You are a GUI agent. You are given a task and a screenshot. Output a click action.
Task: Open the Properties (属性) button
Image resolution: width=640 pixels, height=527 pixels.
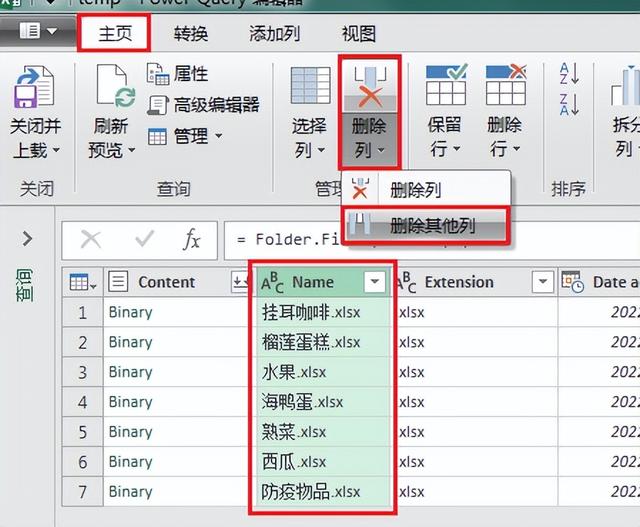click(178, 74)
